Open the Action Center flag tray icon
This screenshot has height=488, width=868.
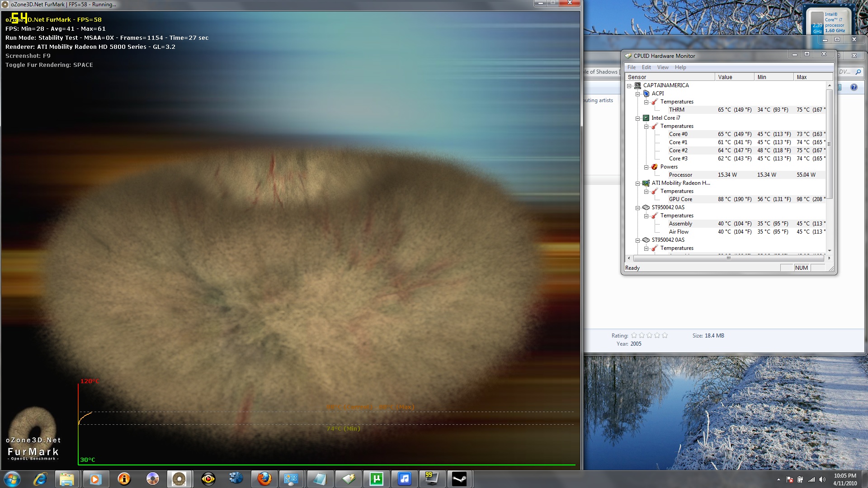tap(790, 479)
